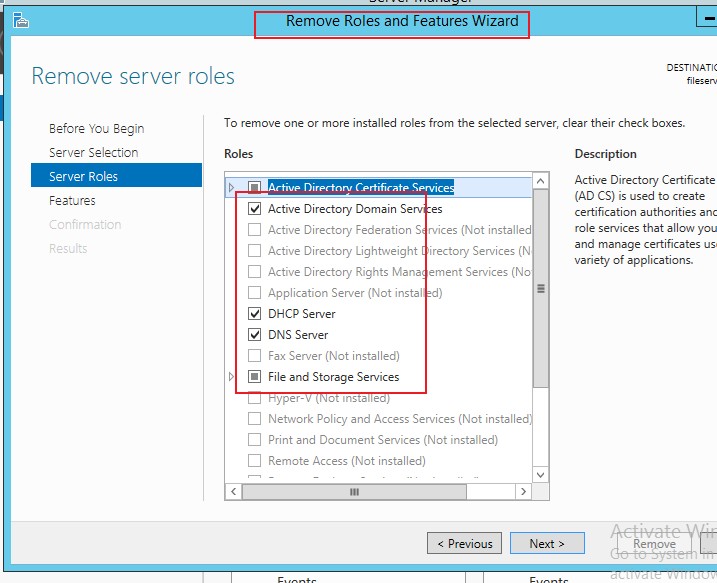Expand Active Directory Certificate Services node
Image resolution: width=717 pixels, height=583 pixels.
231,187
